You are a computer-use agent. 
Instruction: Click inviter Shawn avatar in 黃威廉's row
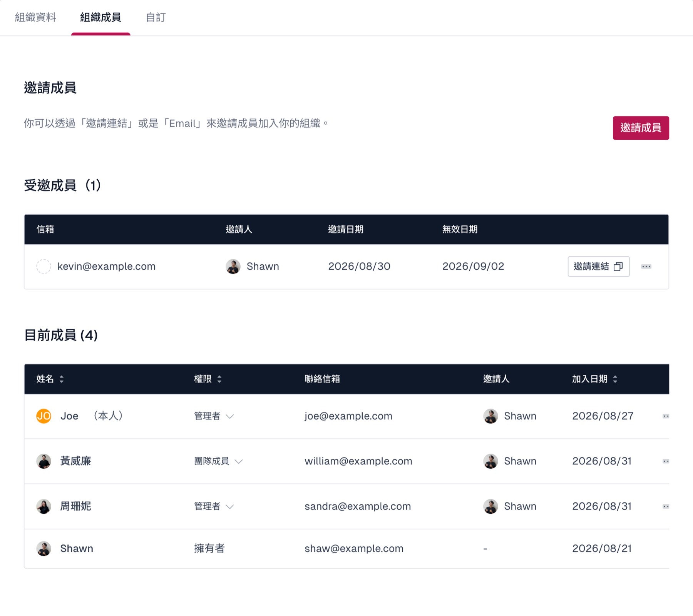point(490,461)
